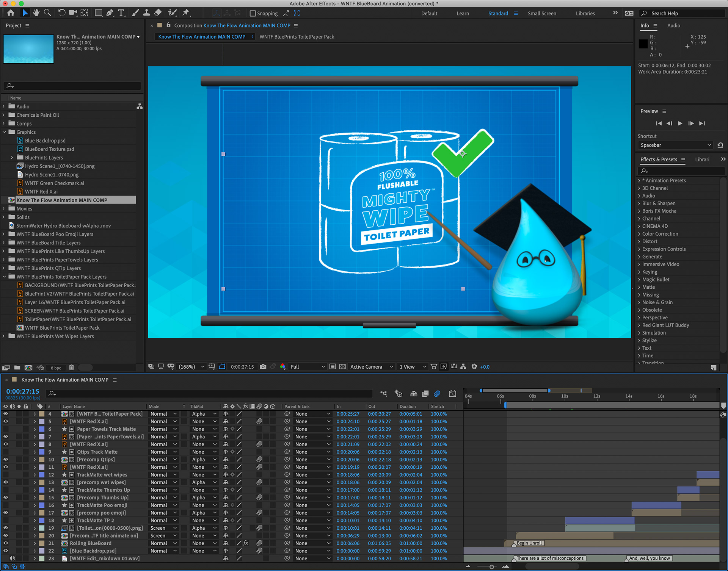Image resolution: width=728 pixels, height=571 pixels.
Task: Hide the Rolling BlueBoard layer
Action: tap(6, 543)
